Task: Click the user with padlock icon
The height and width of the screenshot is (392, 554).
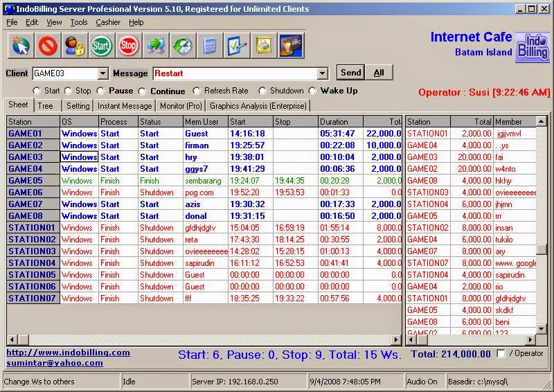Action: [x=75, y=46]
